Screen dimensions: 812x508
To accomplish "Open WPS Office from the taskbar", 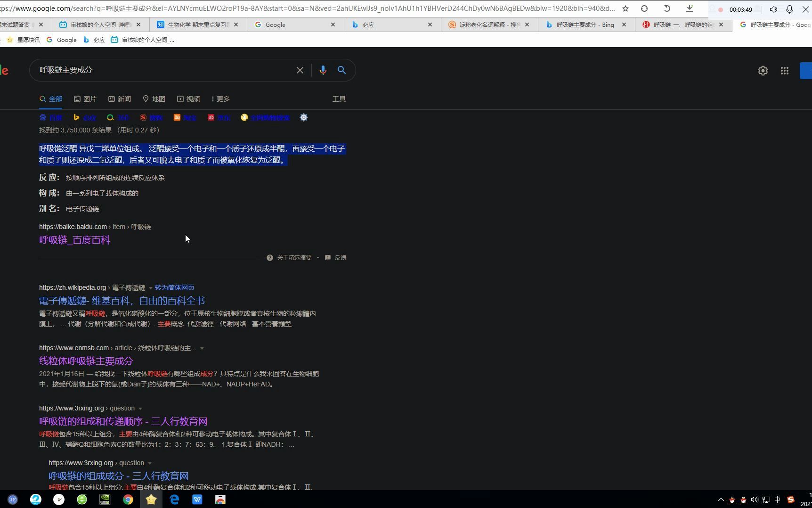I will pos(197,500).
